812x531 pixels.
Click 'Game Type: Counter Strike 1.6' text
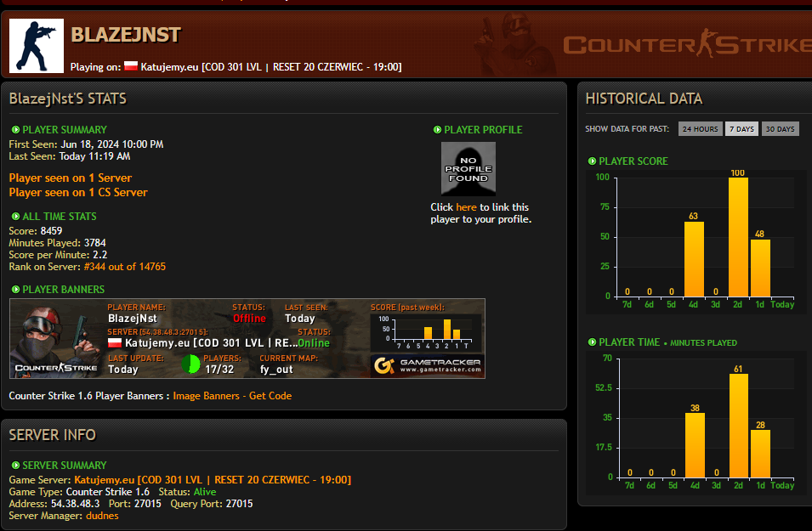pos(79,492)
